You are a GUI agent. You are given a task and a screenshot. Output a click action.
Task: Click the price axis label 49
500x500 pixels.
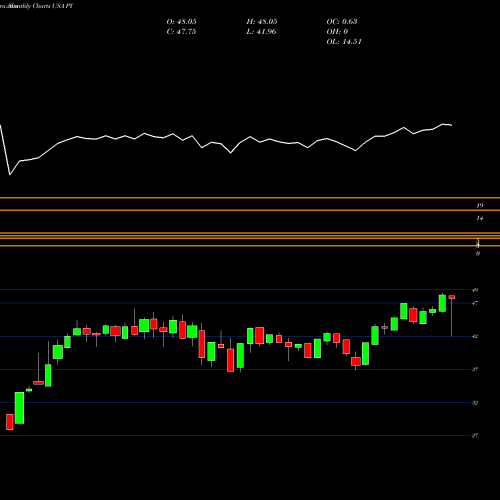475,290
